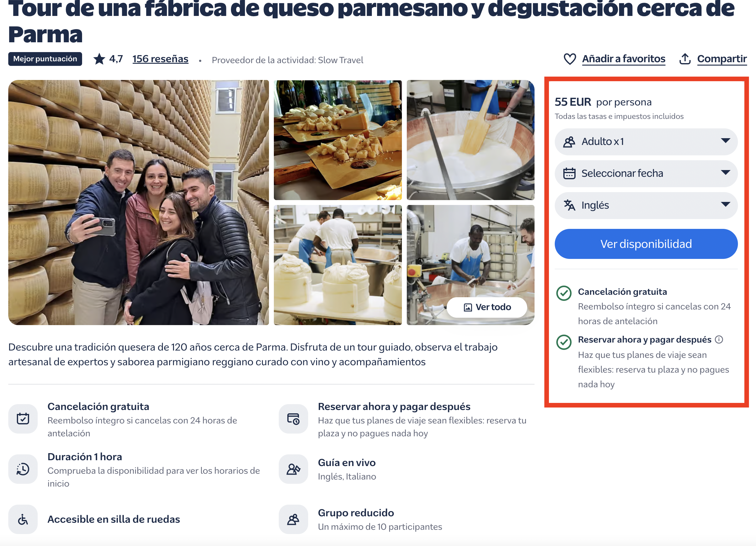The image size is (756, 546).
Task: Open the cheese tasting board photo
Action: click(x=338, y=140)
